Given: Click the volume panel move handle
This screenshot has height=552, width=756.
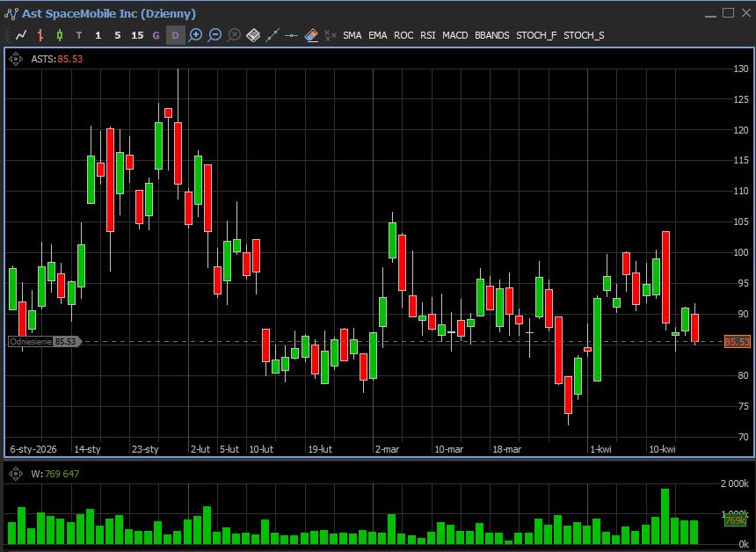Looking at the screenshot, I should [16, 474].
